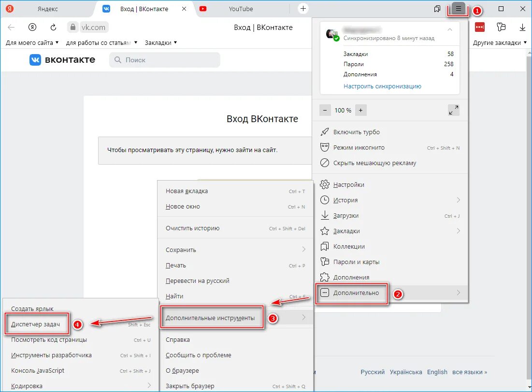This screenshot has height=392, width=532.
Task: Open 'Консоль JavaScript'
Action: click(x=81, y=370)
